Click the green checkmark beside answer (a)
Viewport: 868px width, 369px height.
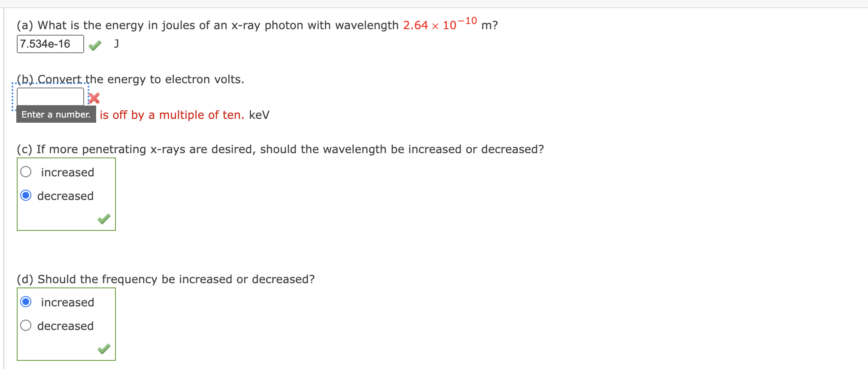pyautogui.click(x=94, y=45)
